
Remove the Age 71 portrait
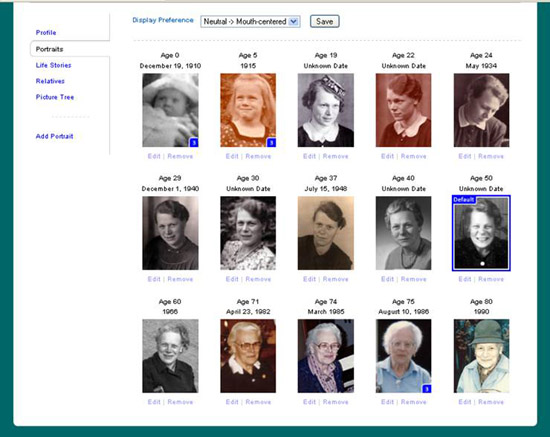tap(258, 402)
